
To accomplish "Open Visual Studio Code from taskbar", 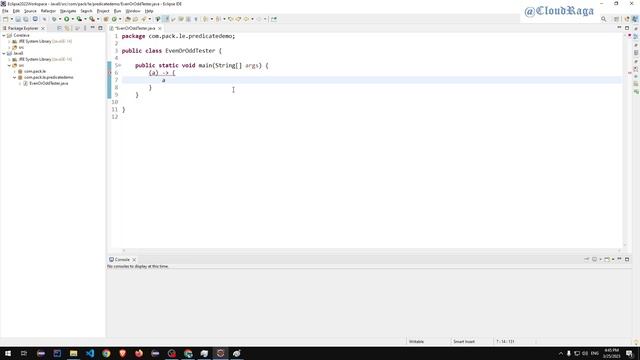I will pyautogui.click(x=90, y=353).
